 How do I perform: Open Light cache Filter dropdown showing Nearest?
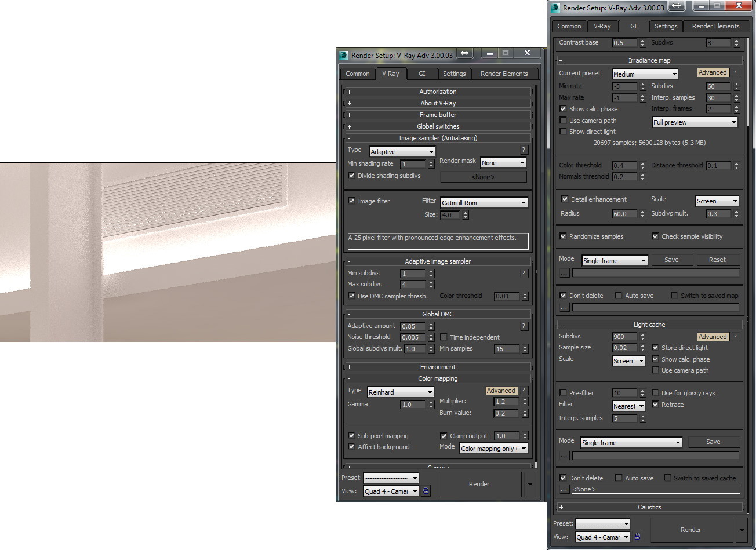click(x=629, y=406)
